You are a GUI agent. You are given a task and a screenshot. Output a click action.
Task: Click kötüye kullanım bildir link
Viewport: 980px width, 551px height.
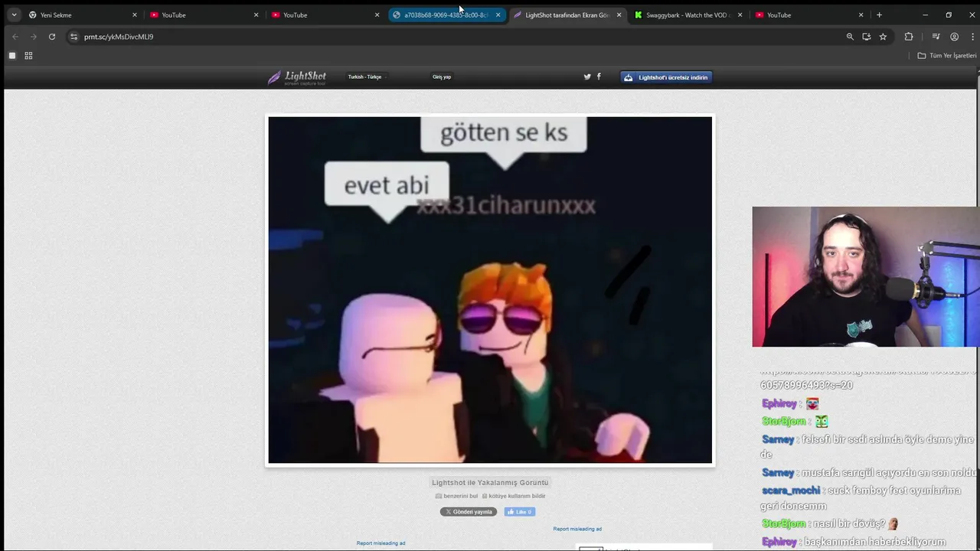coord(513,496)
